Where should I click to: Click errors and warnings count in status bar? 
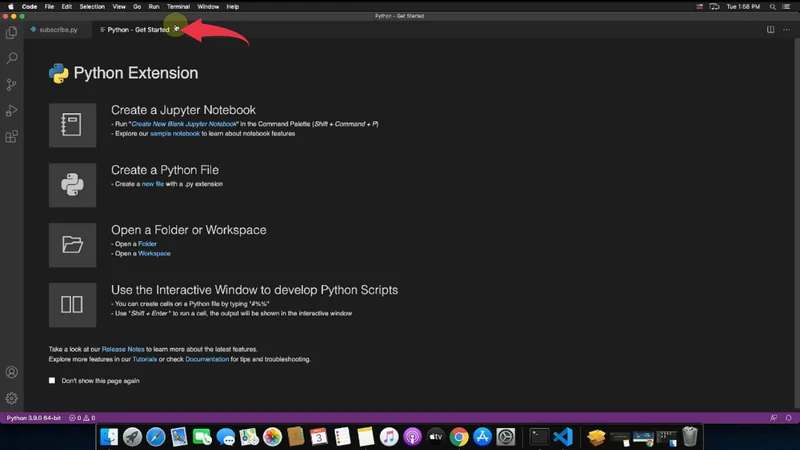[x=82, y=417]
